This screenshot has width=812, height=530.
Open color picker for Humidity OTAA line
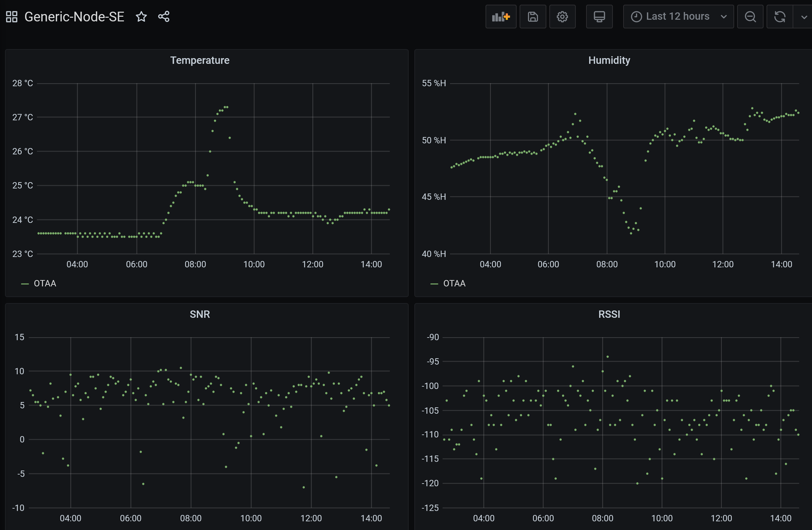tap(434, 284)
